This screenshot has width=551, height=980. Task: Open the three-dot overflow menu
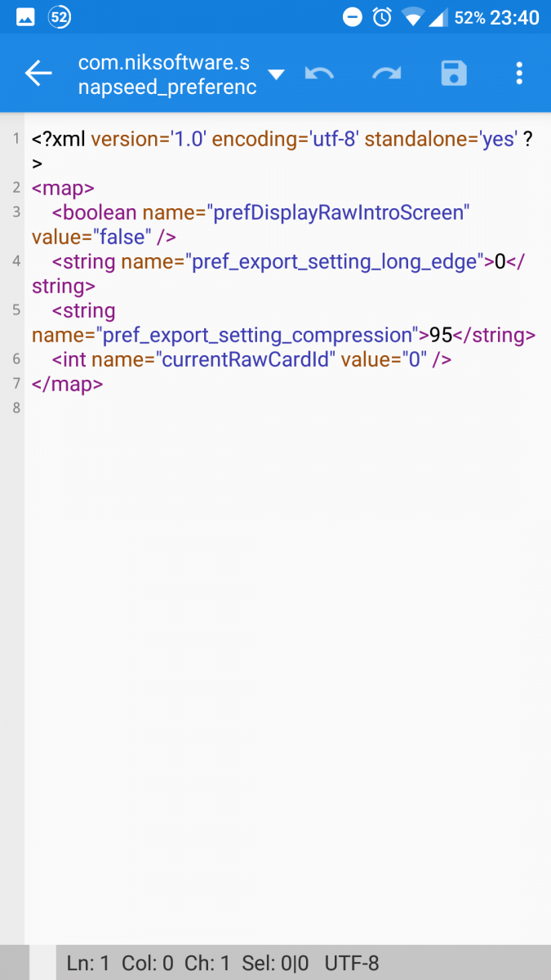tap(519, 73)
